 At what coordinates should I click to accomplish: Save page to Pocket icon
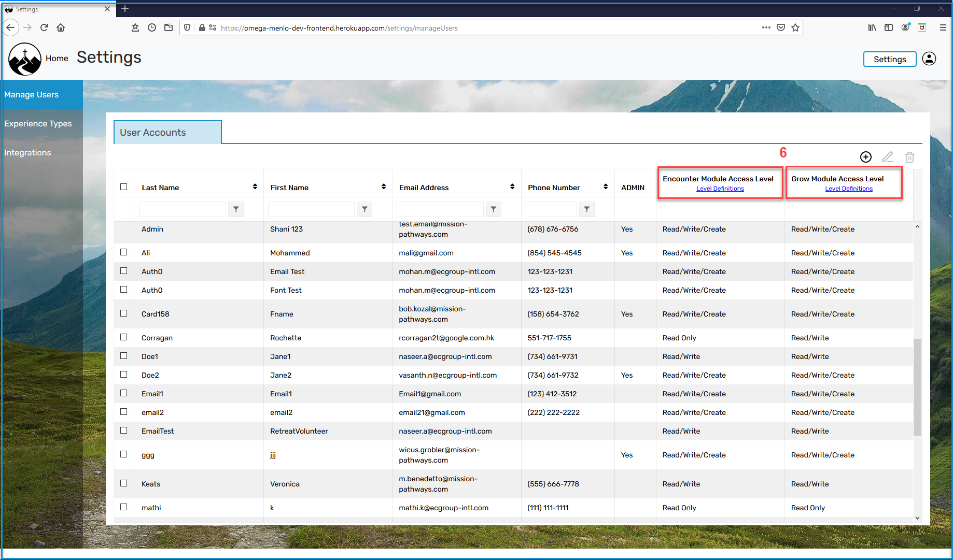[781, 28]
